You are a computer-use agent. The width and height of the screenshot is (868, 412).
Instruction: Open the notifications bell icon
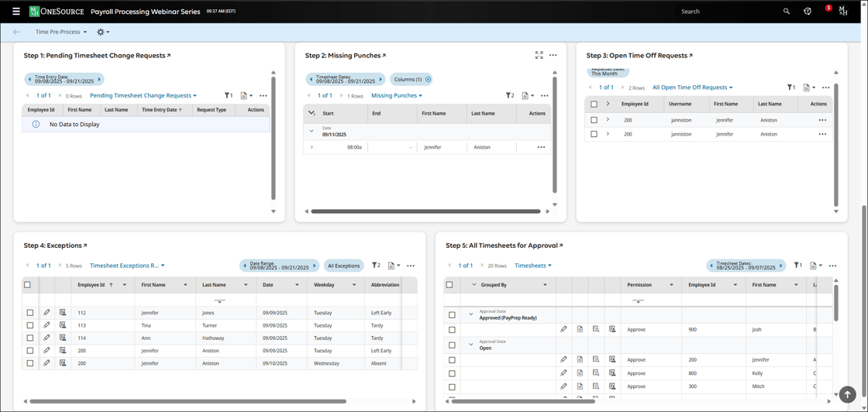(826, 11)
